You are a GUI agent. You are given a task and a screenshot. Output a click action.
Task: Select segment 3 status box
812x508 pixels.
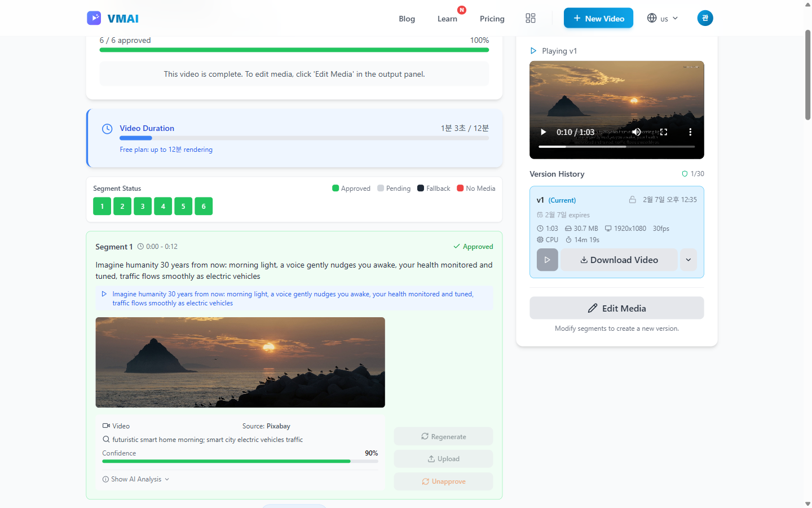[143, 206]
